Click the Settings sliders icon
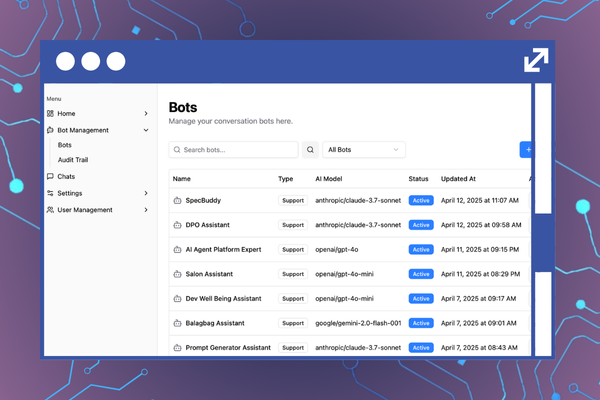Screen dimensions: 600x400 pos(50,193)
